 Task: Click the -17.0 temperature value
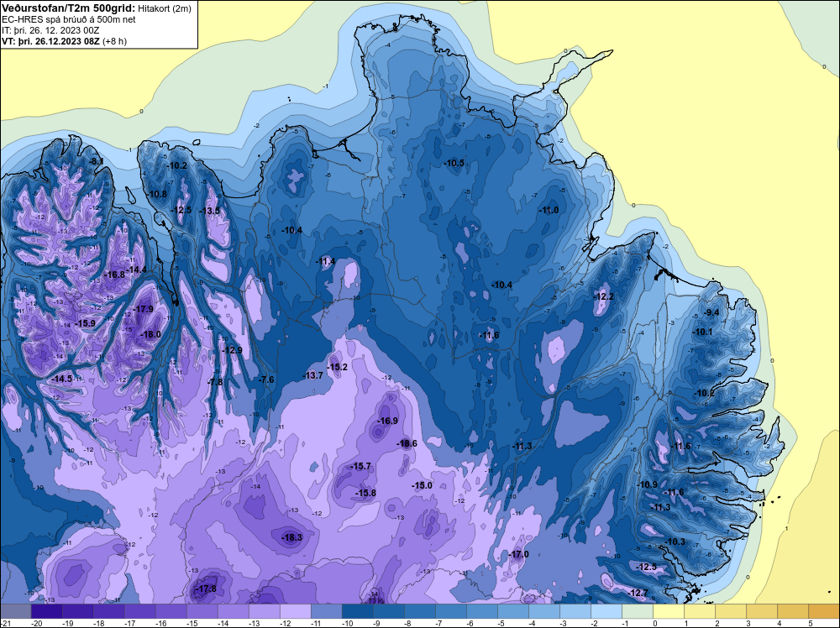coord(519,554)
